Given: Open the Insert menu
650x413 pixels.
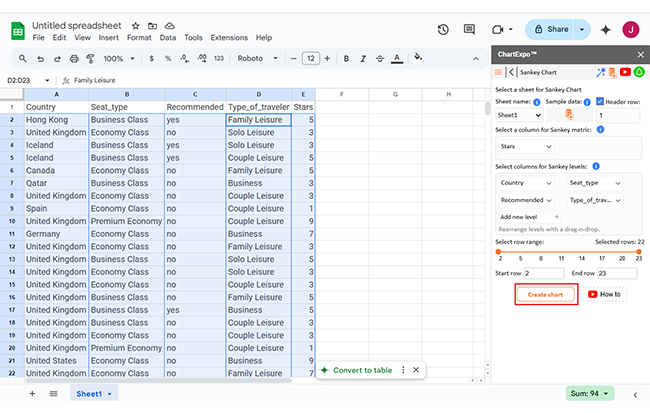Looking at the screenshot, I should pos(109,38).
